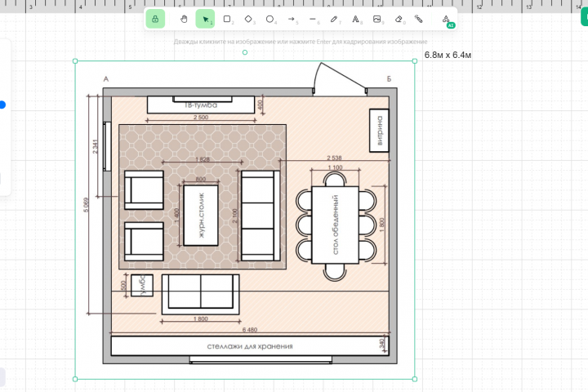Toggle the keep-tool-active lock
The height and width of the screenshot is (392, 588).
[155, 19]
